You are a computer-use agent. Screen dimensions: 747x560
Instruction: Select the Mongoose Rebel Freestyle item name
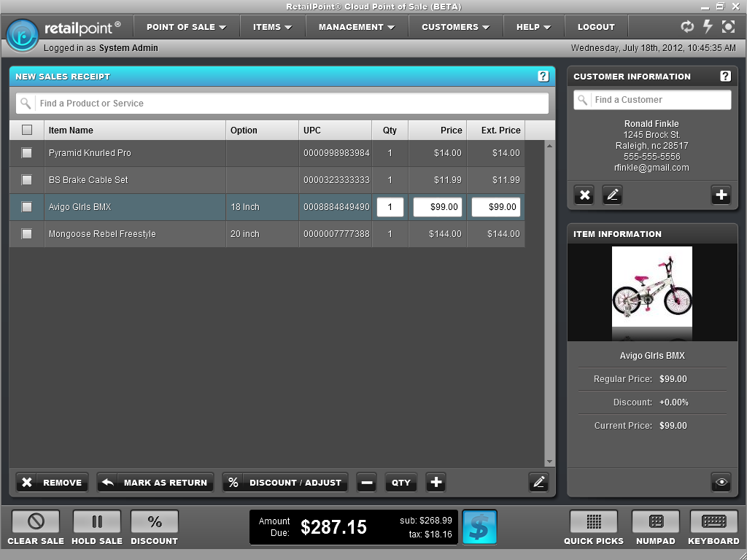click(x=102, y=234)
